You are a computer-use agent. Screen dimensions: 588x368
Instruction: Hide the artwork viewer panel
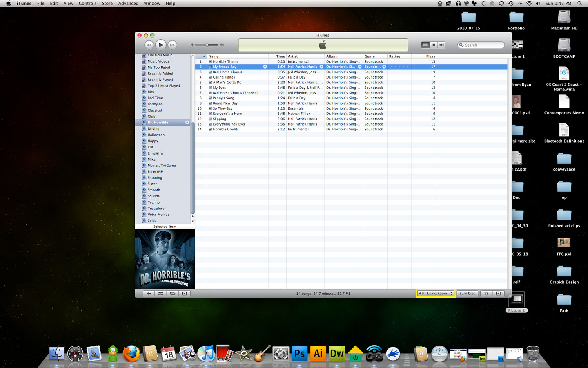pos(184,293)
